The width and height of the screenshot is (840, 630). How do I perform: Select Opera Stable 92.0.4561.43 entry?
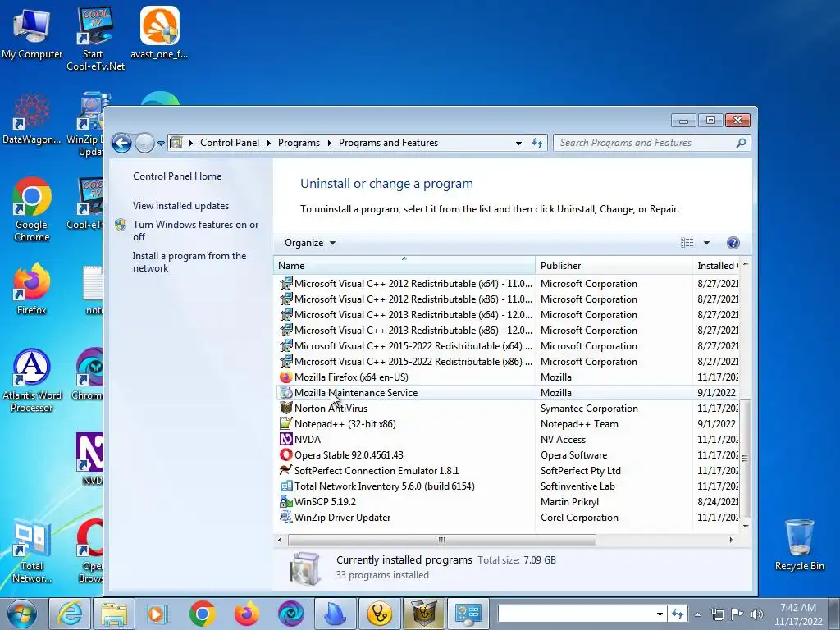tap(508, 454)
